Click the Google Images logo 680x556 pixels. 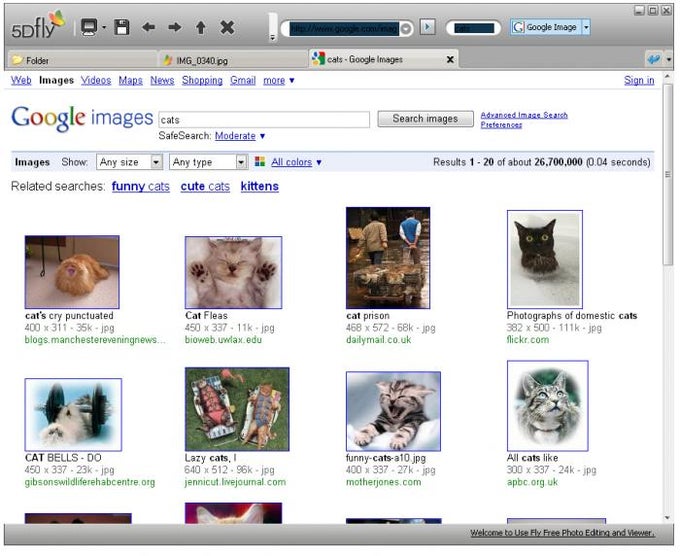82,118
